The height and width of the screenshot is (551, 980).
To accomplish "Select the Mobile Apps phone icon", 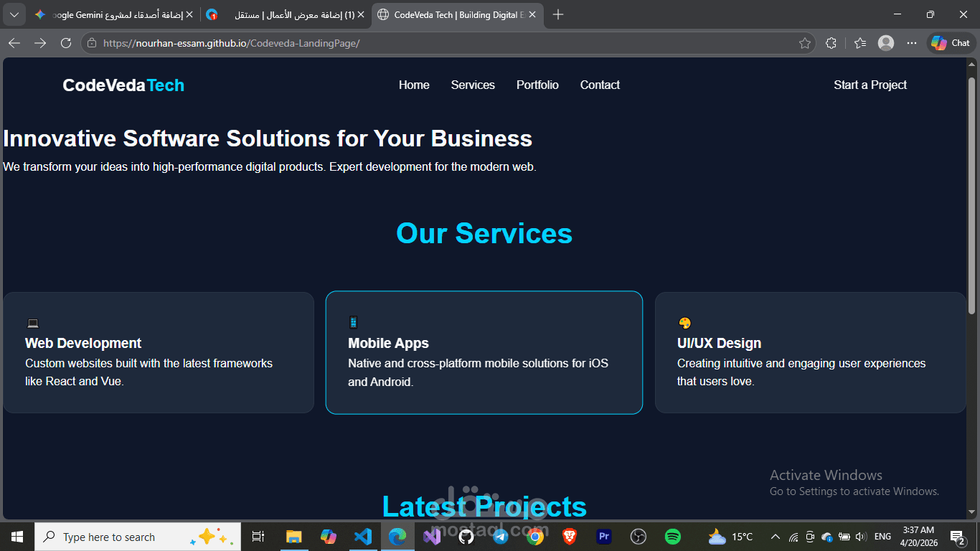I will tap(353, 322).
